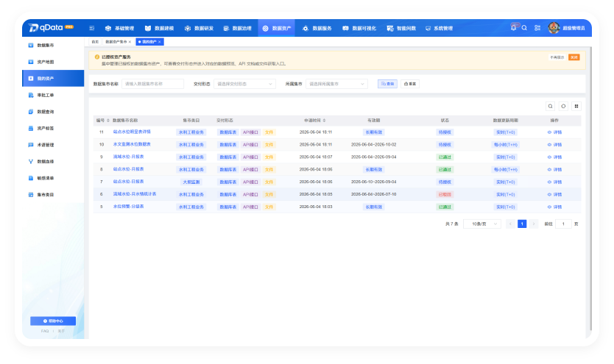Open the asset name link in row 6

134,194
